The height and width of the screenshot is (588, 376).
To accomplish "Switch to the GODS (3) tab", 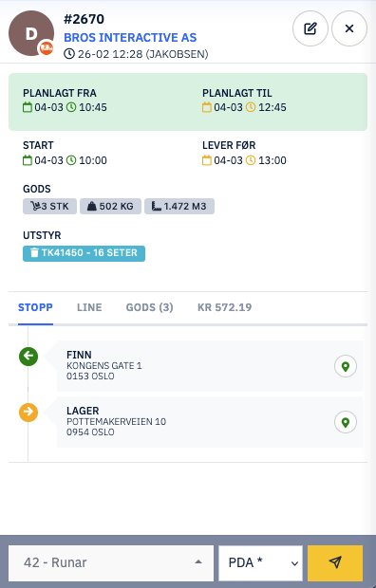I will point(149,307).
